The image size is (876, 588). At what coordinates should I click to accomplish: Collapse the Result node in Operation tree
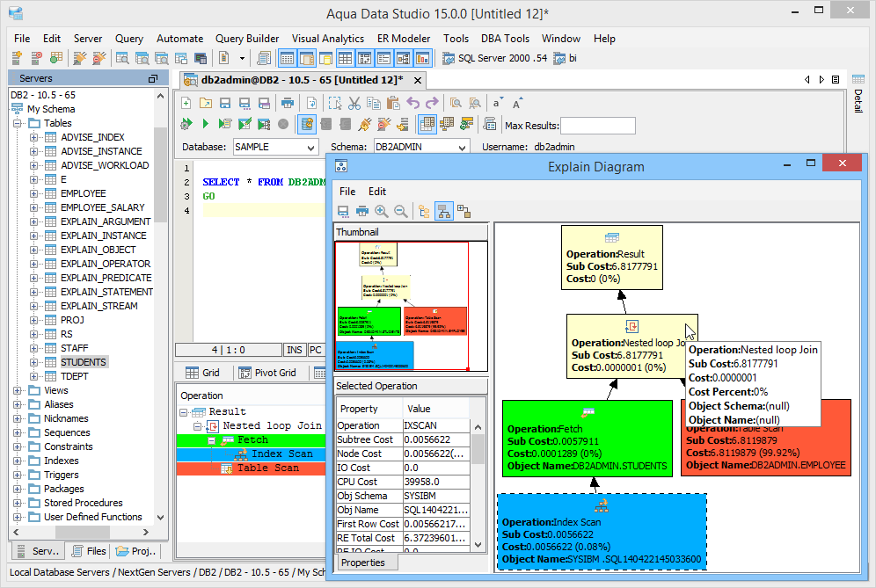(x=183, y=412)
